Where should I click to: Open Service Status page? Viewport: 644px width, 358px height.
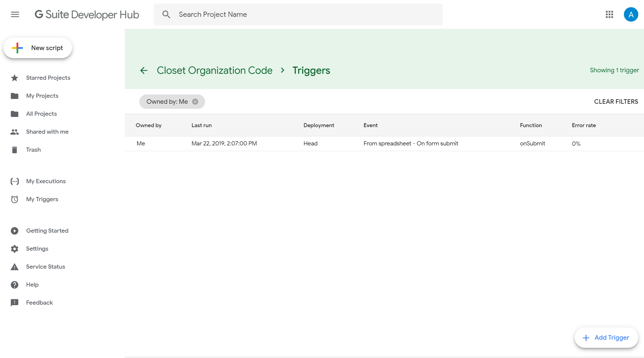pos(45,267)
